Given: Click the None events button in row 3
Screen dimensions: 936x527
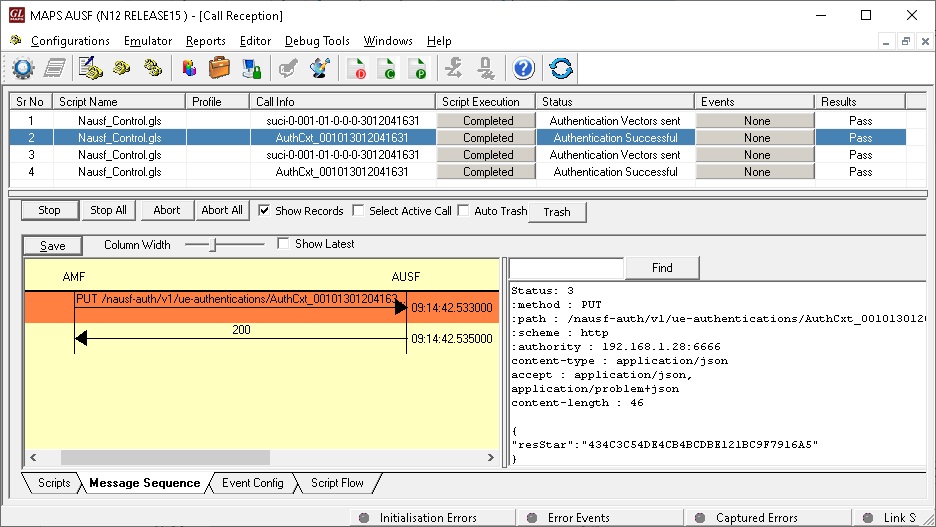Looking at the screenshot, I should click(x=755, y=155).
